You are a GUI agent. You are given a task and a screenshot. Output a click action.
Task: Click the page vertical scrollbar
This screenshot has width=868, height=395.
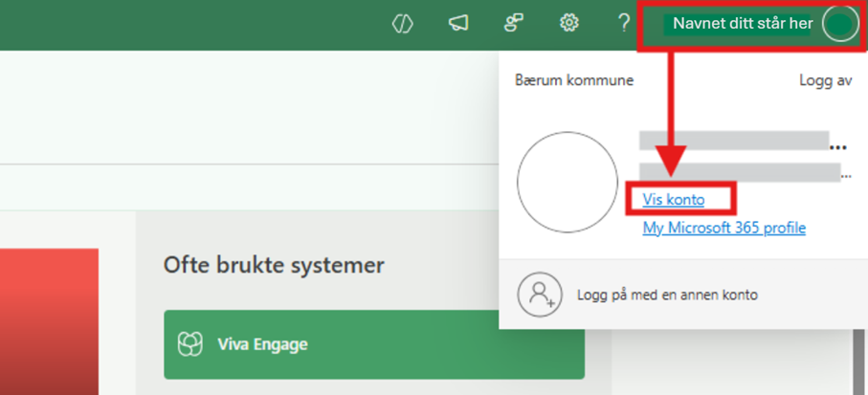[858, 362]
